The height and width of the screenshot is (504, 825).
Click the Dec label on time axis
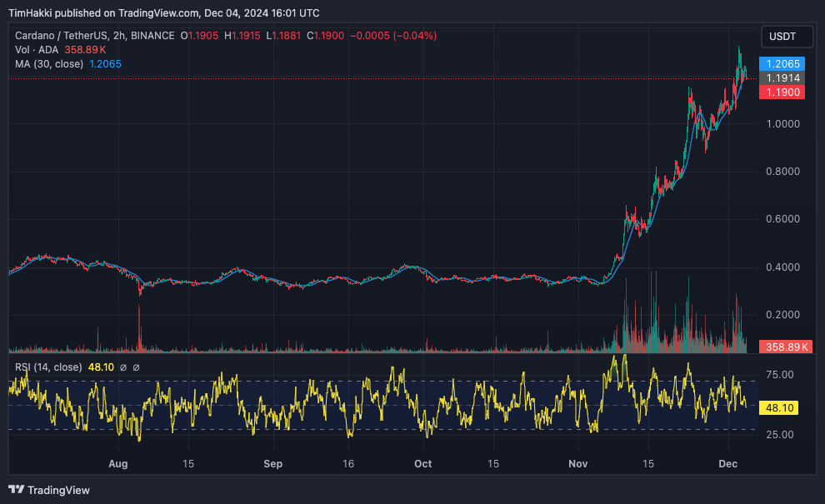point(727,463)
